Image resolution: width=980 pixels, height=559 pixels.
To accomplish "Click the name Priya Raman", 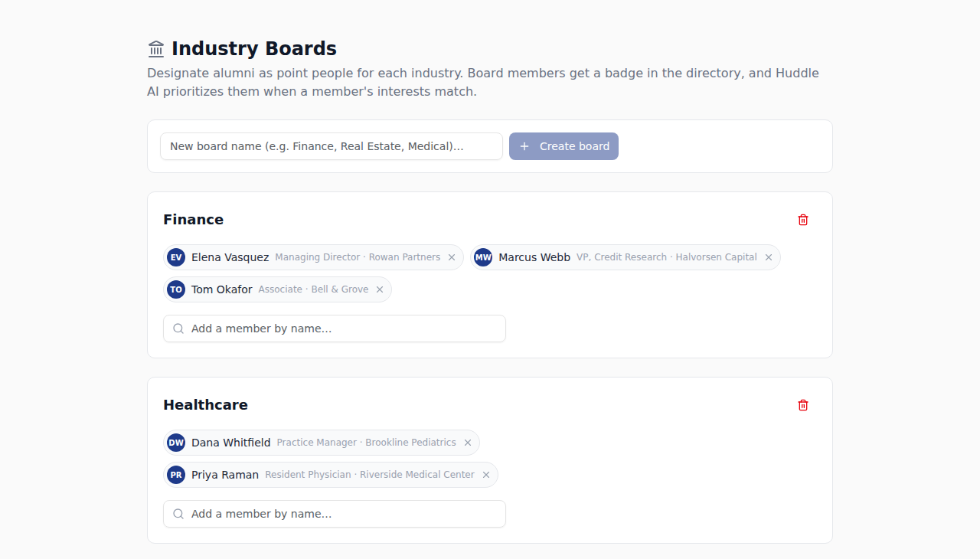I will tap(225, 475).
